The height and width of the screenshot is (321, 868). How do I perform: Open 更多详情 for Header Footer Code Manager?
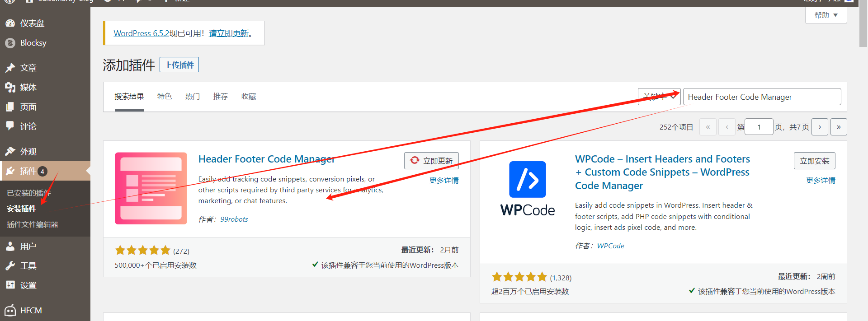tap(444, 180)
